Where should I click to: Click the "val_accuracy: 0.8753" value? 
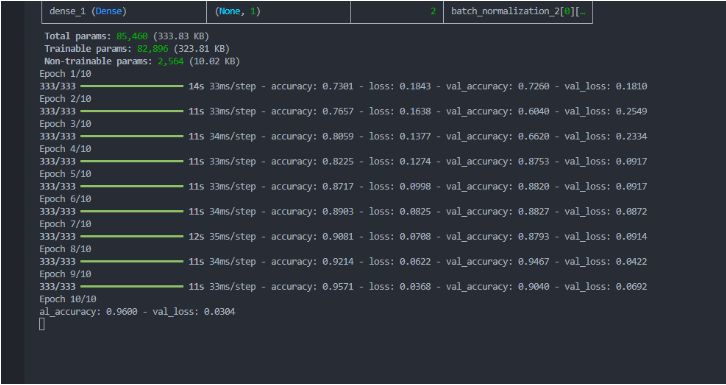coord(498,161)
